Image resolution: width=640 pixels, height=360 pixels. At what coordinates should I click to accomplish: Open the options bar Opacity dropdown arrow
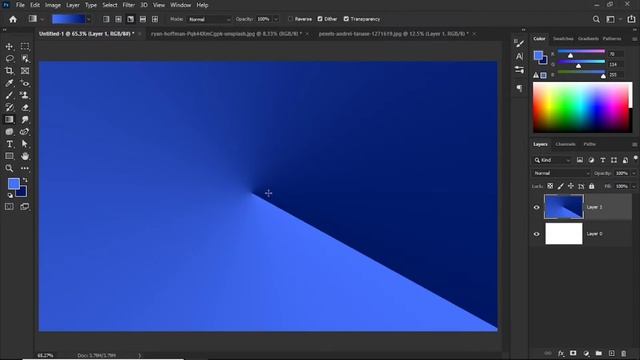tap(276, 19)
